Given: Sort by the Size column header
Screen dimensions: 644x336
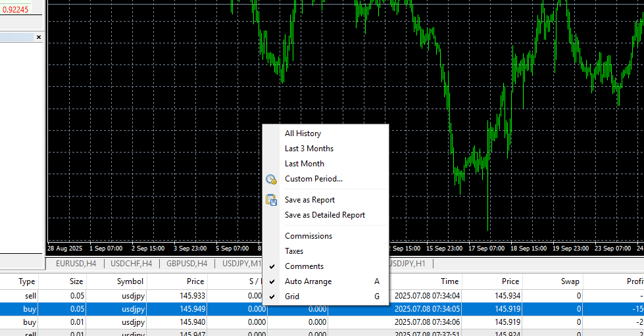Looking at the screenshot, I should pyautogui.click(x=76, y=281).
